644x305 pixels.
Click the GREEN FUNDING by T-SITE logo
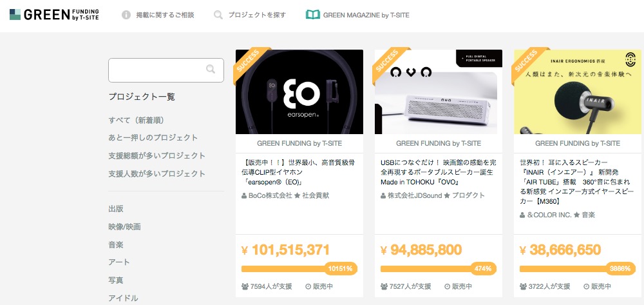click(54, 14)
